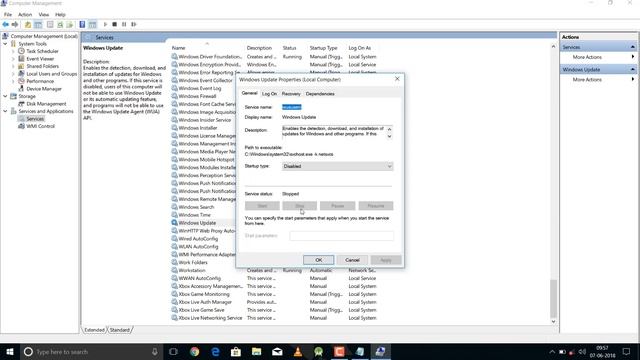Select the General tab in properties dialog
This screenshot has width=640, height=360.
click(x=249, y=93)
